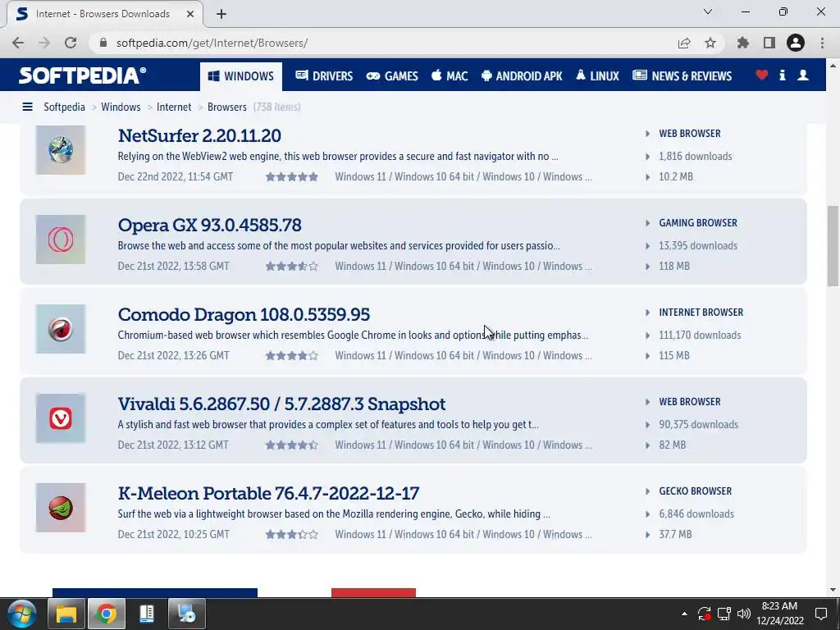Click the star rating for NetSurfer
This screenshot has height=630, width=840.
click(x=292, y=177)
